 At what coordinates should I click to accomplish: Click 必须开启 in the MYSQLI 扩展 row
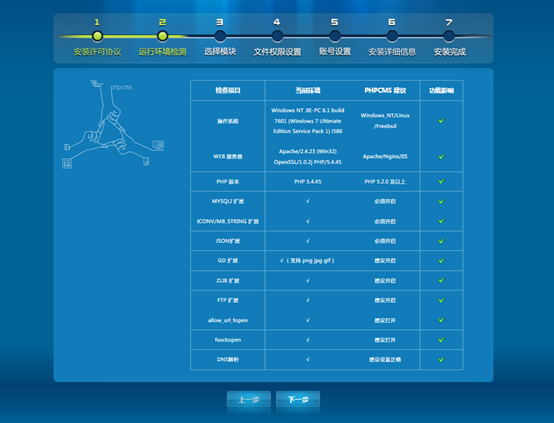(x=385, y=201)
